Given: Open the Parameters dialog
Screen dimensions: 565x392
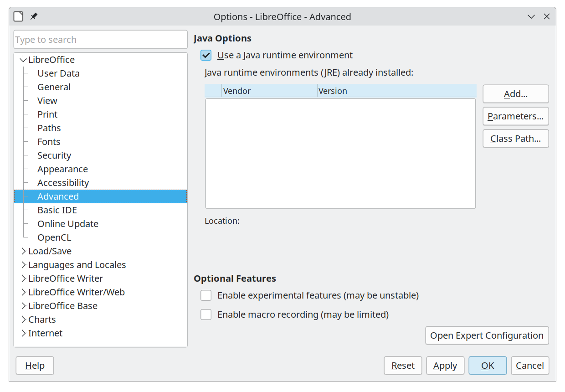Looking at the screenshot, I should pos(515,116).
